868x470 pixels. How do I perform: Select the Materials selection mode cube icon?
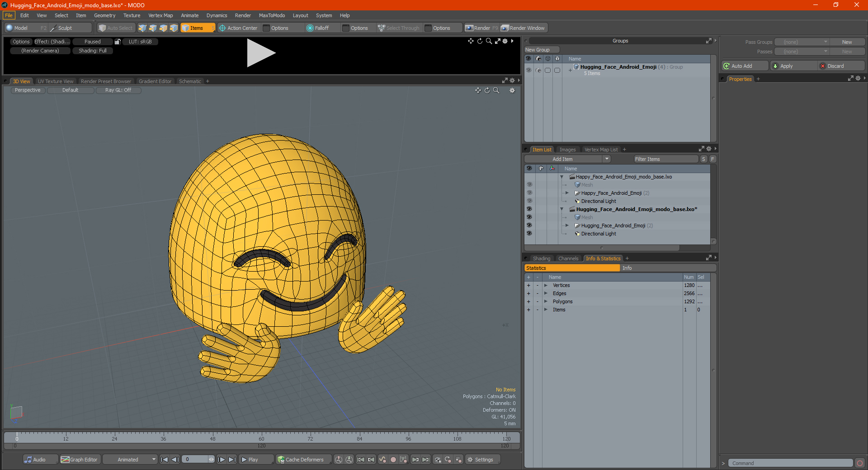pyautogui.click(x=174, y=28)
